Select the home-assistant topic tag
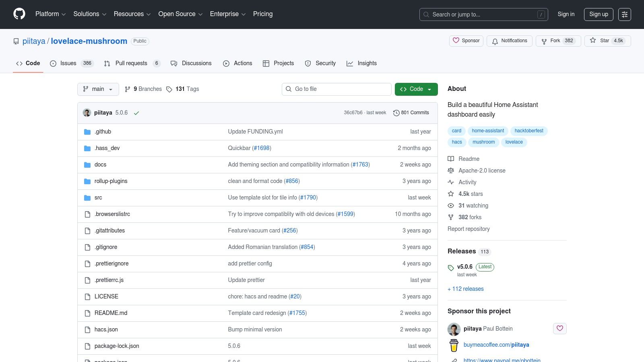Image resolution: width=644 pixels, height=362 pixels. pos(487,131)
